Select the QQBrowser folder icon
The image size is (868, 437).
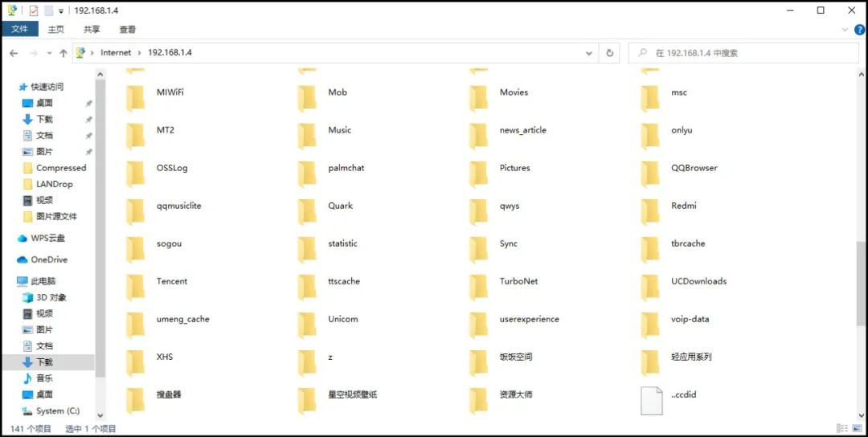(650, 173)
